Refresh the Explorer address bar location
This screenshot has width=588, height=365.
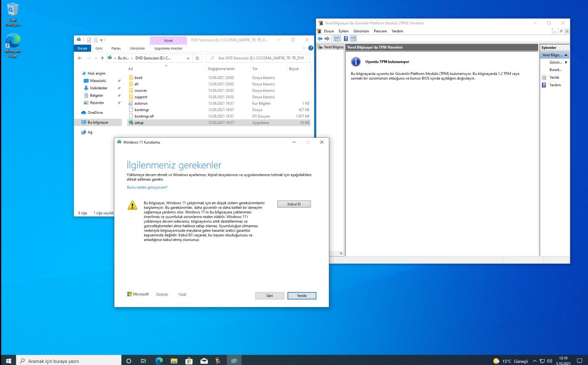click(197, 58)
